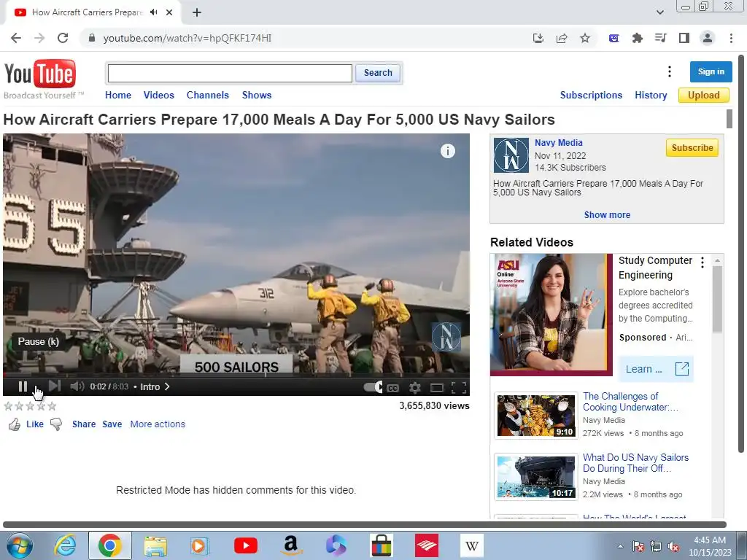This screenshot has width=747, height=560.
Task: Click the page horizontal scrollbar
Action: [365, 525]
